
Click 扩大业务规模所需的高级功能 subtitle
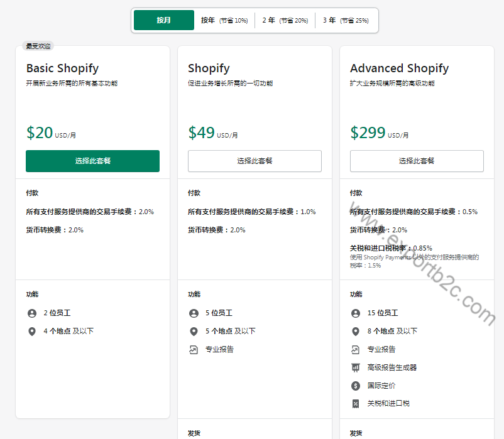click(x=392, y=83)
